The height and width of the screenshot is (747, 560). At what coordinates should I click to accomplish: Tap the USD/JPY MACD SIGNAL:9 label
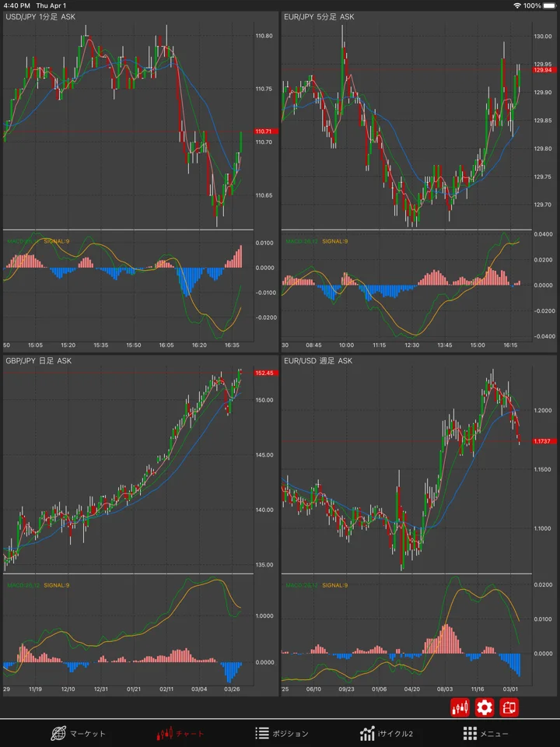[56, 241]
